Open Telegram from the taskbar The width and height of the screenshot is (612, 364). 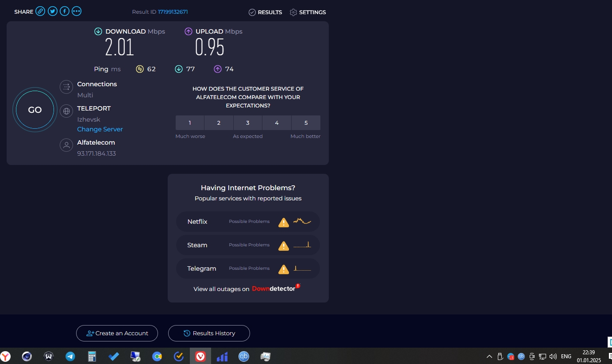point(70,356)
